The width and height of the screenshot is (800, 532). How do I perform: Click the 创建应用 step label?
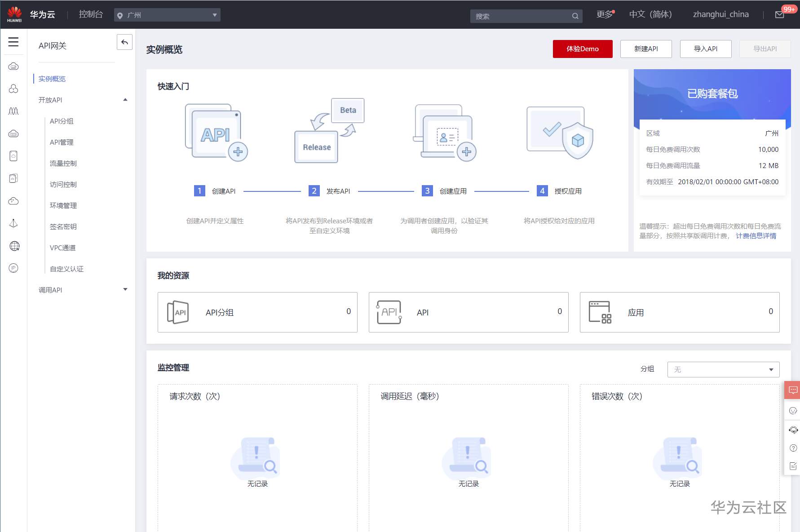(453, 191)
